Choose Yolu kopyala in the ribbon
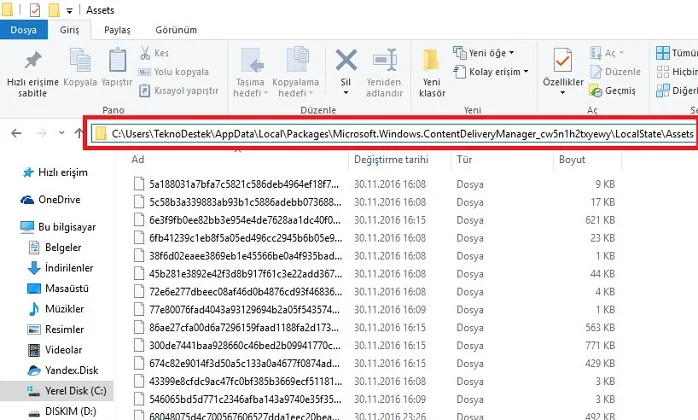 174,72
